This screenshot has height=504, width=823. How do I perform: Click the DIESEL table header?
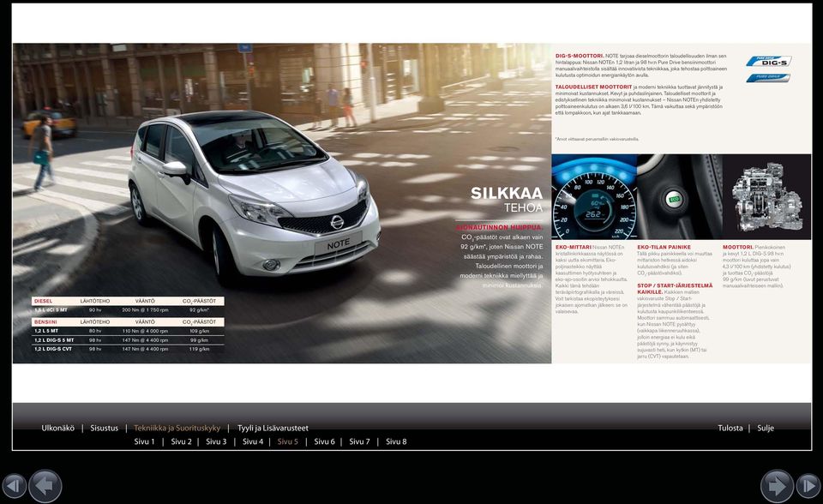43,302
